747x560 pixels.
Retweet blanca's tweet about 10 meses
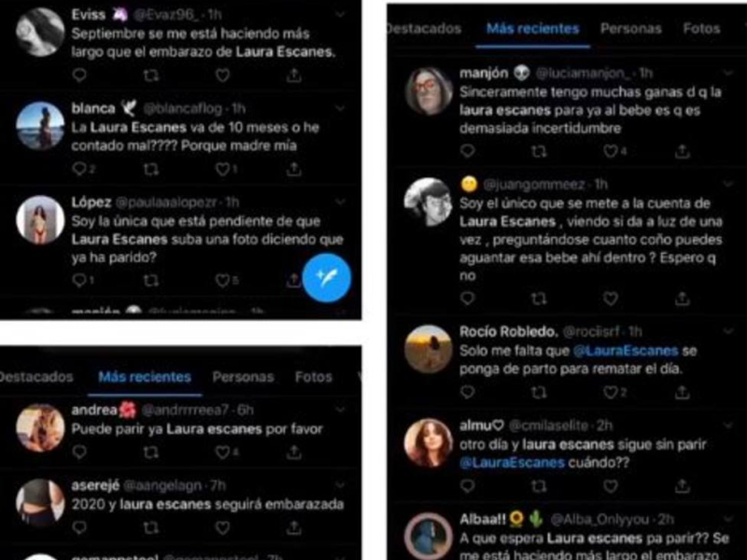pos(151,169)
